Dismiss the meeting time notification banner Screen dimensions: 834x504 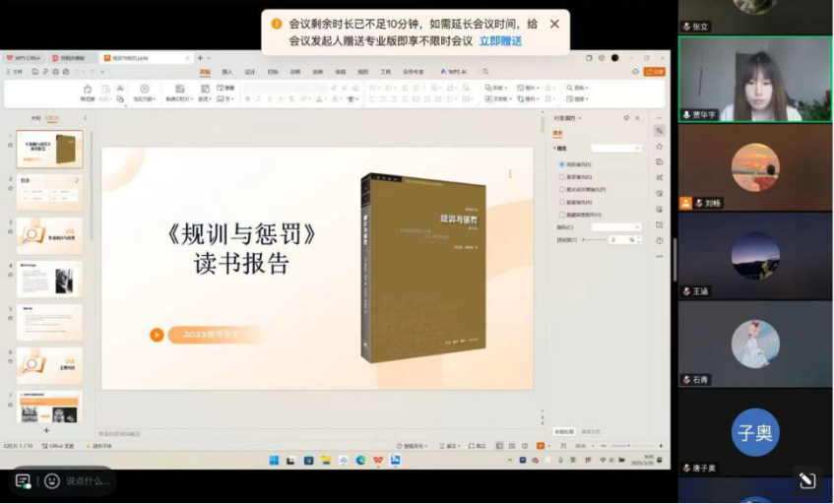[554, 24]
